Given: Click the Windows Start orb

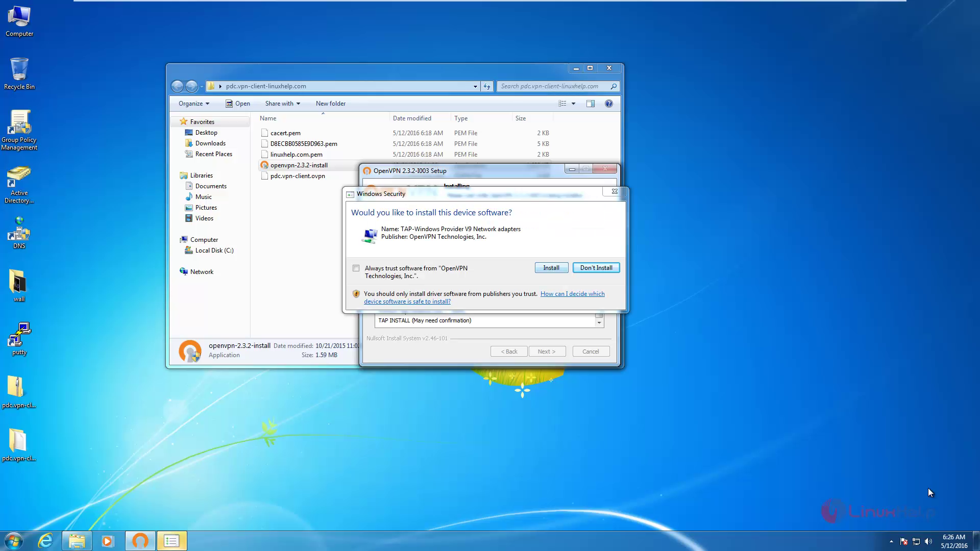Looking at the screenshot, I should [14, 541].
